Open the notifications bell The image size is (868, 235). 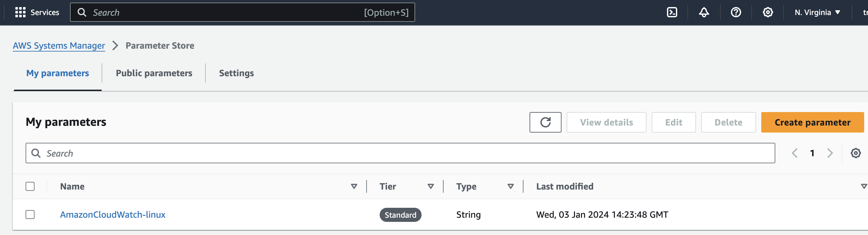pos(703,12)
